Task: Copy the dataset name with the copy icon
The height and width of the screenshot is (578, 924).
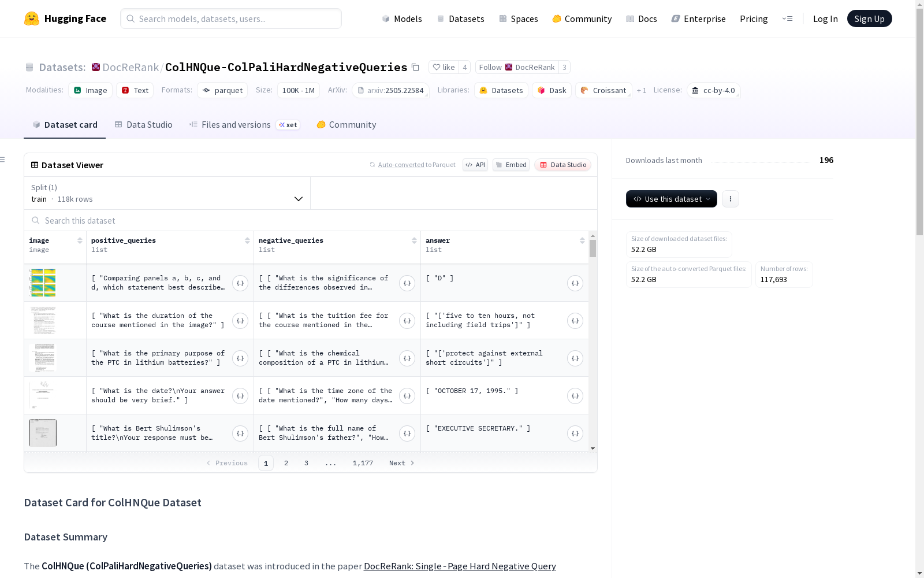Action: pyautogui.click(x=415, y=67)
